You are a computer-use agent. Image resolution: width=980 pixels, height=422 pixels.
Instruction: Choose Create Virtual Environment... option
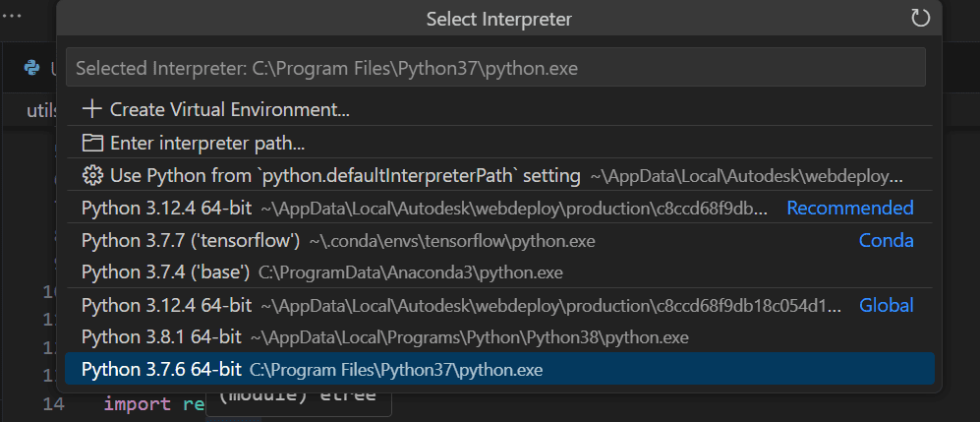coord(230,109)
